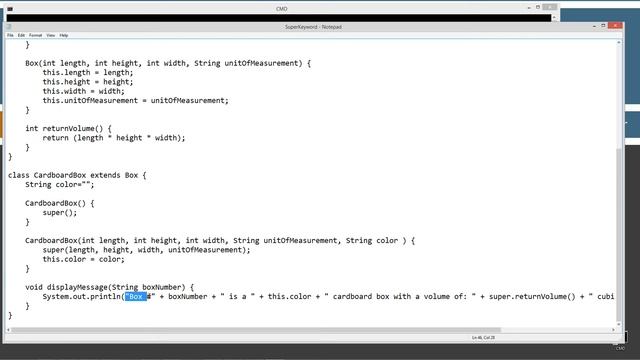Click the SuperKeyword - Notepad title bar
The width and height of the screenshot is (640, 360).
[x=313, y=27]
